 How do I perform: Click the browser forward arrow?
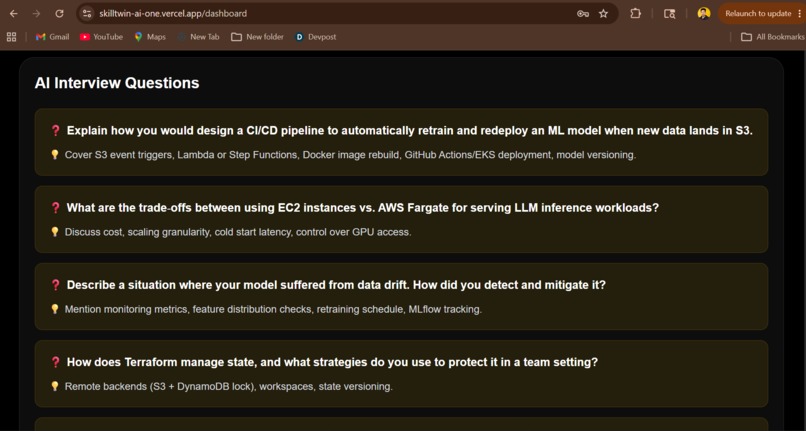point(36,14)
